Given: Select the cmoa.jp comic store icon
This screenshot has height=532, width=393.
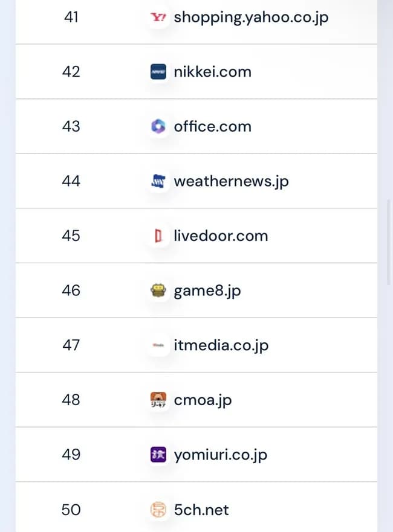Looking at the screenshot, I should [x=158, y=400].
